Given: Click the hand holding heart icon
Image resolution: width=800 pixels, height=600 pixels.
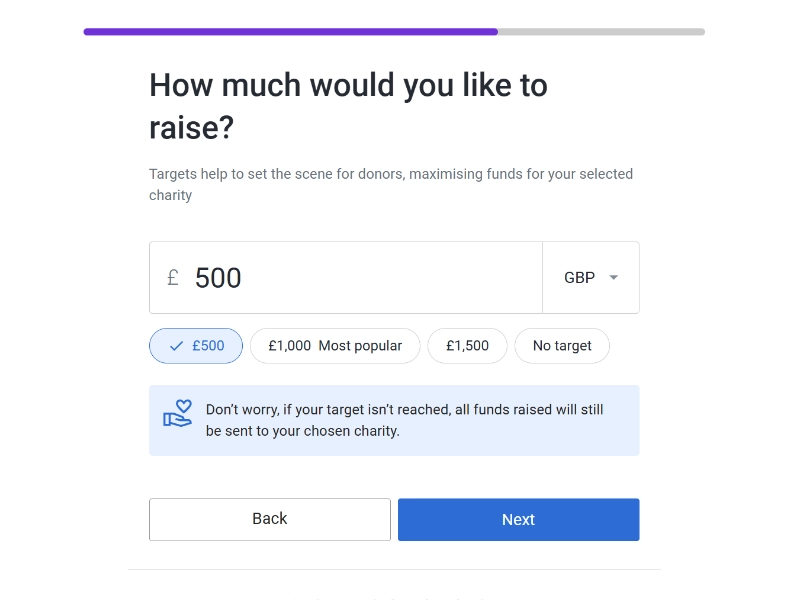Looking at the screenshot, I should (177, 414).
